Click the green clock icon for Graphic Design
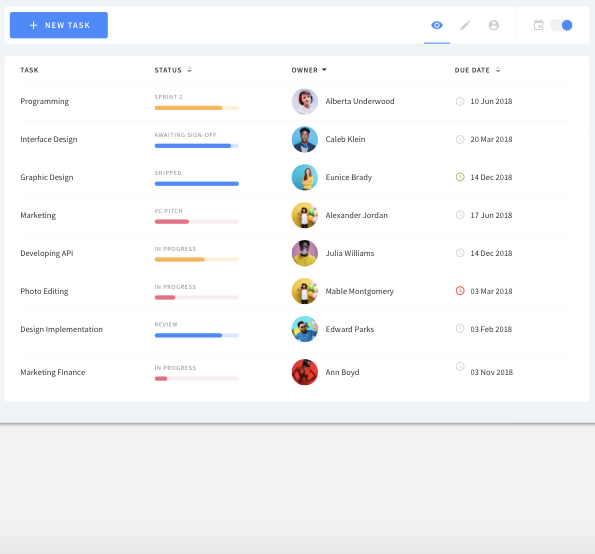 (460, 177)
